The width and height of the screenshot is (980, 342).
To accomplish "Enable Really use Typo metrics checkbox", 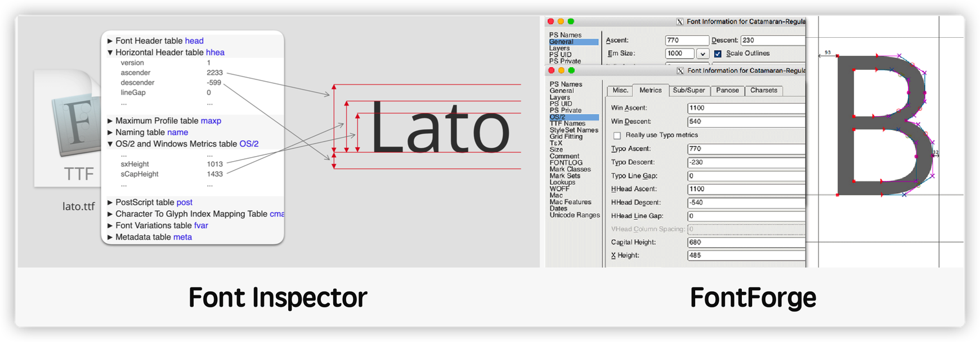I will coord(617,135).
